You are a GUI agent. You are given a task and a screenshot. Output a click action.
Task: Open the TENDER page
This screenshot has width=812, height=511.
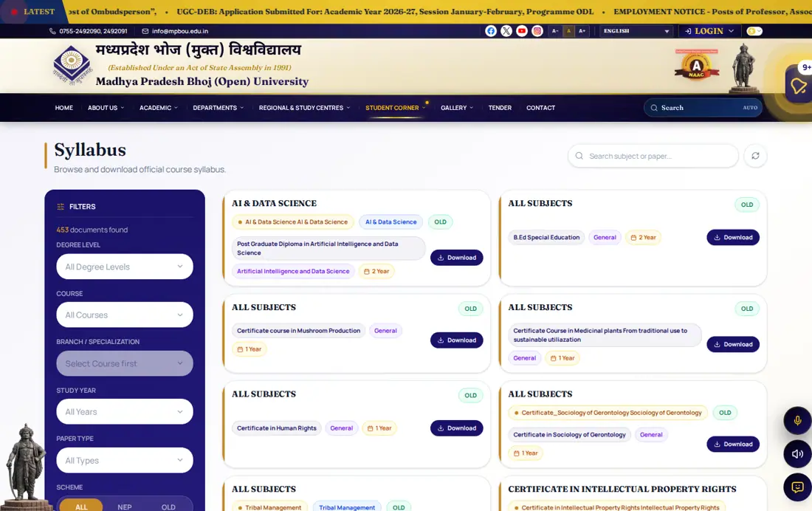[500, 108]
